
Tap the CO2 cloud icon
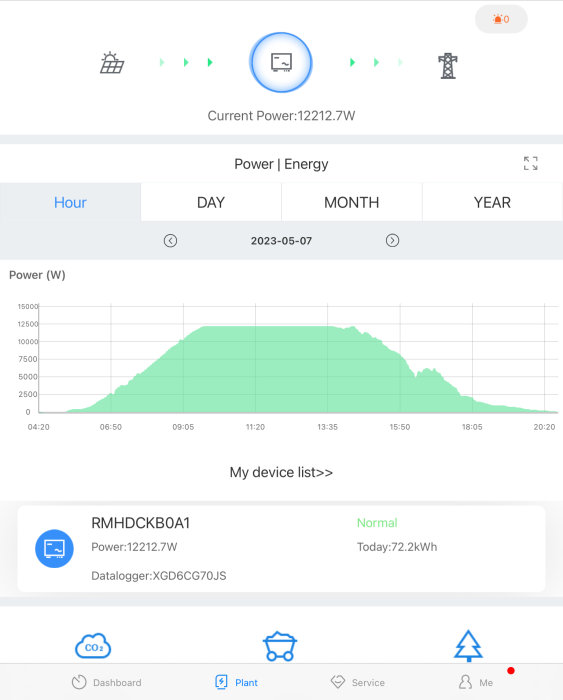93,646
